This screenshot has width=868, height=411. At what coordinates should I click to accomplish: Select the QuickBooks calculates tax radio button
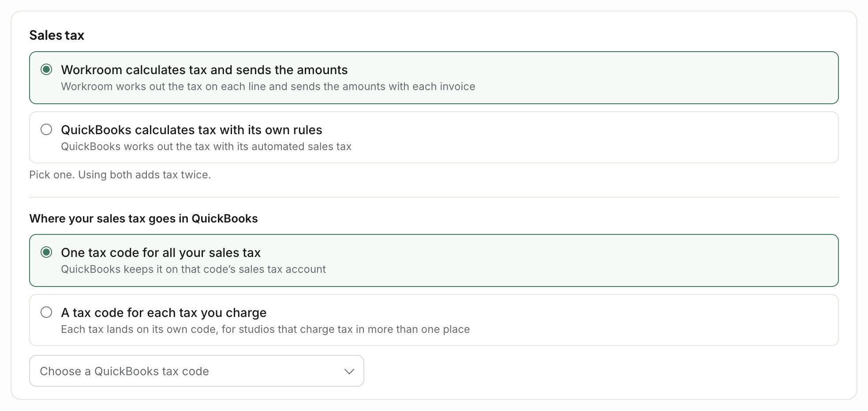(46, 130)
